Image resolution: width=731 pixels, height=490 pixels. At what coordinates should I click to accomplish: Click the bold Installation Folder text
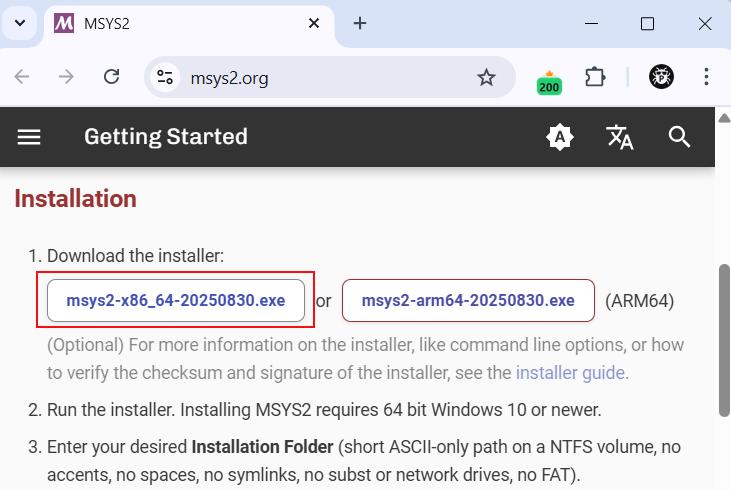point(262,447)
